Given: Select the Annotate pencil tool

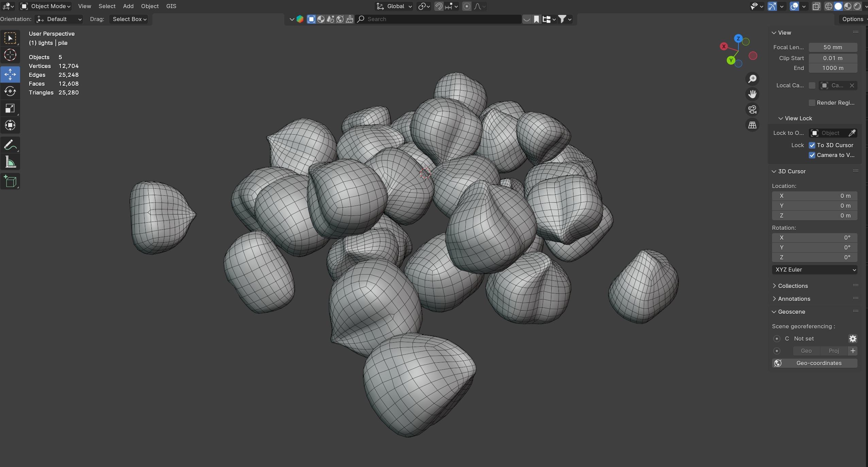Looking at the screenshot, I should click(x=10, y=145).
